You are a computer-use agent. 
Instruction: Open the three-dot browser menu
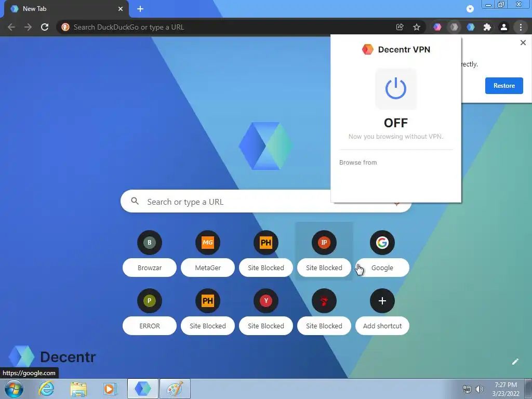point(521,27)
